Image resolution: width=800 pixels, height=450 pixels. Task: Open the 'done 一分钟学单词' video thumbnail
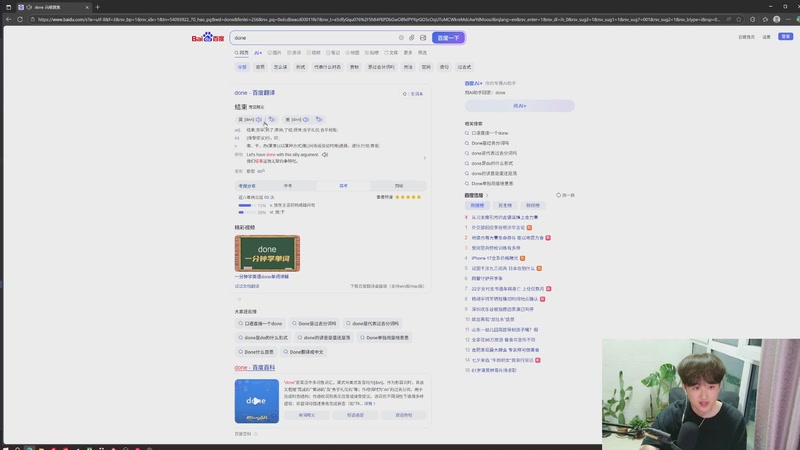pyautogui.click(x=267, y=254)
